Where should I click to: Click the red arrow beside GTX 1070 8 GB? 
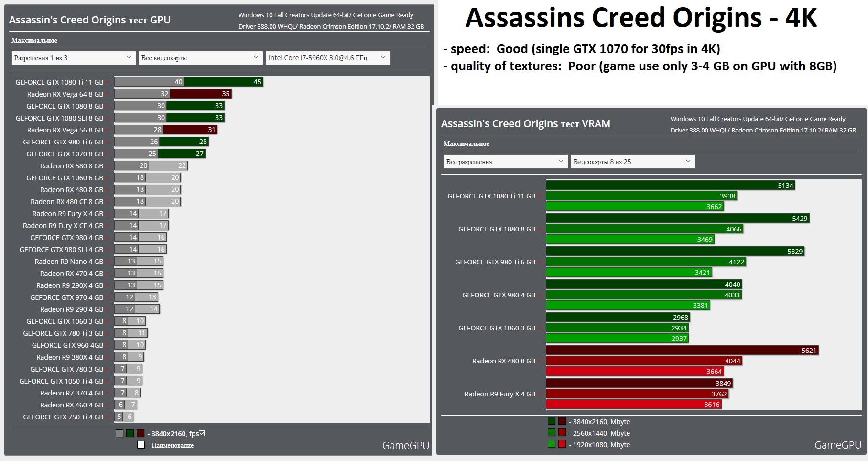108,154
